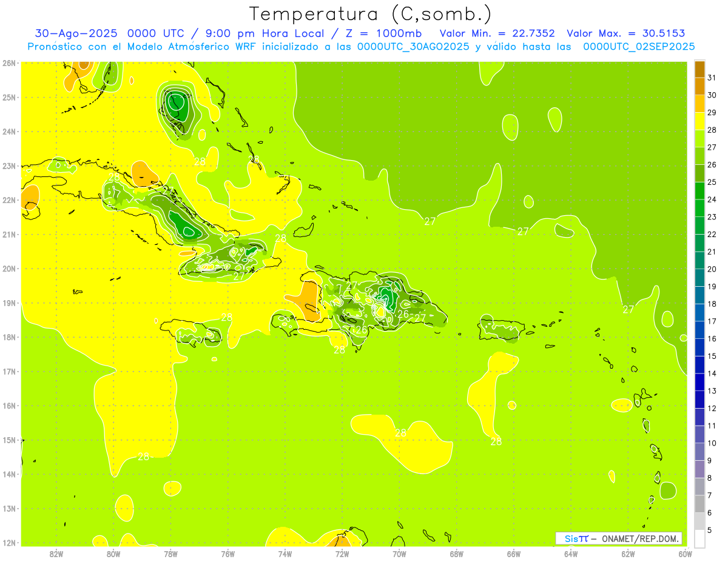Choose the gray swatch between 6 and 7
728x562 pixels.
tap(699, 504)
